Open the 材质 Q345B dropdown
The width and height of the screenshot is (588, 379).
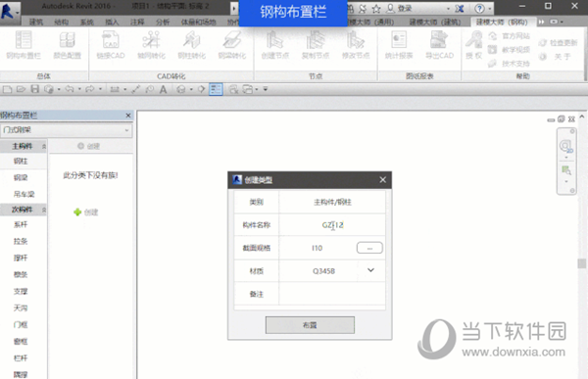point(370,270)
